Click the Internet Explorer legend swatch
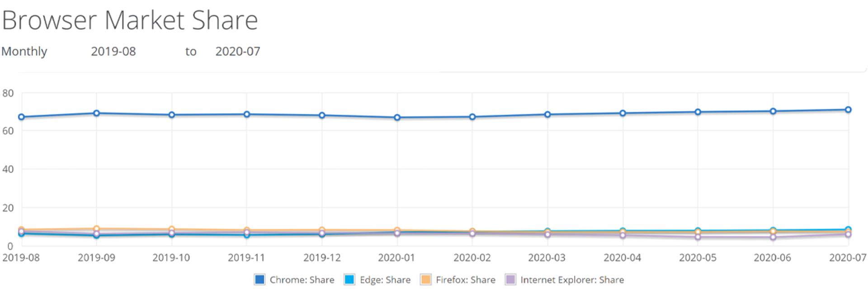Viewport: 868px width, 294px height. (510, 280)
